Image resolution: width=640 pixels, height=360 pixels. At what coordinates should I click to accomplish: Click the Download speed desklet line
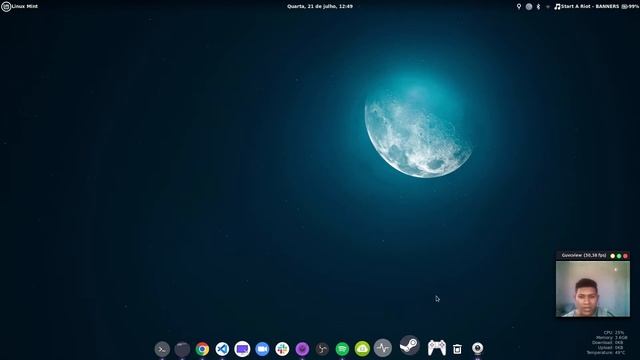click(607, 342)
